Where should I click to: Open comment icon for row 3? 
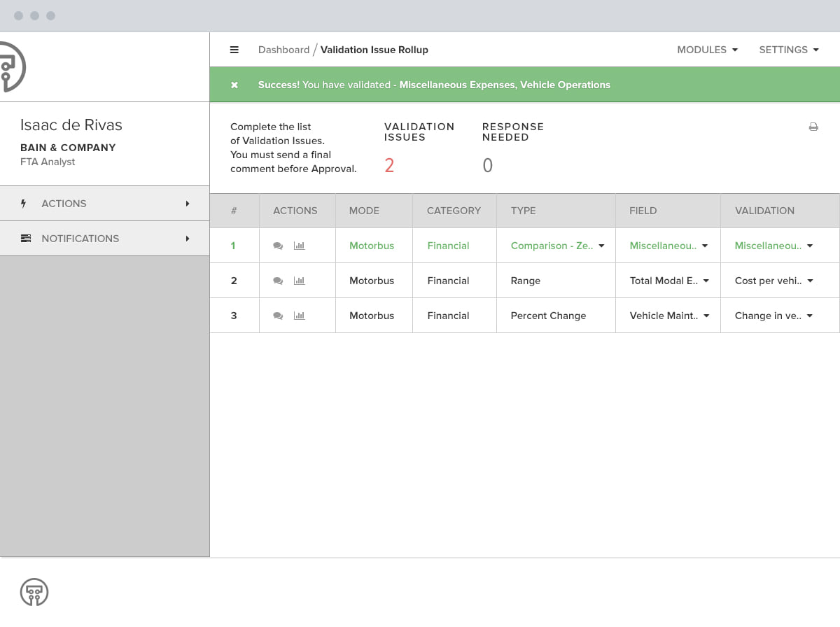278,316
